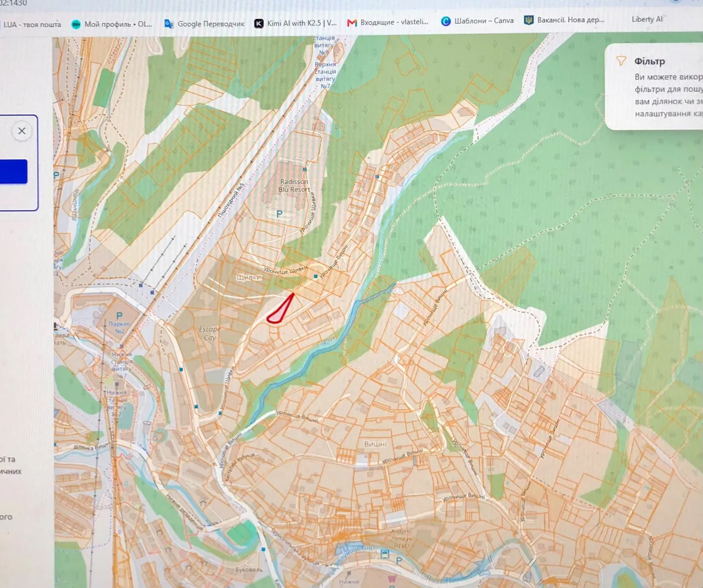Click the Kimi K favicon icon

[x=259, y=23]
